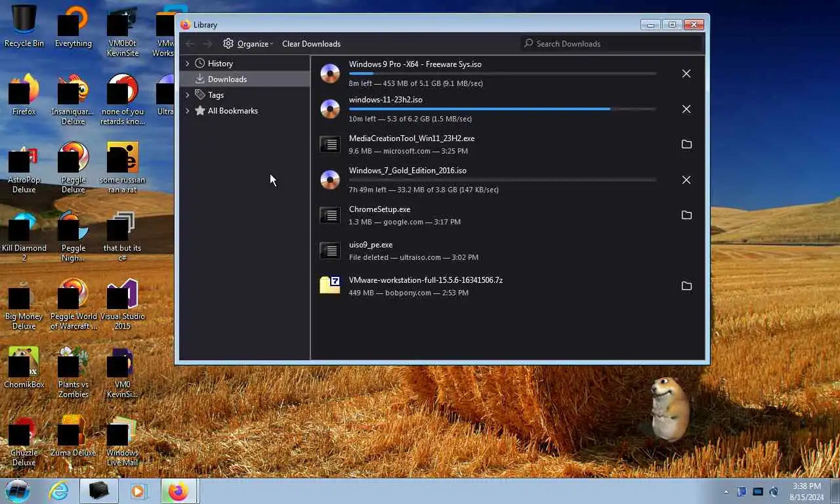840x504 pixels.
Task: Select the Insaniquarium Deluxe desktop icon
Action: coord(73,98)
